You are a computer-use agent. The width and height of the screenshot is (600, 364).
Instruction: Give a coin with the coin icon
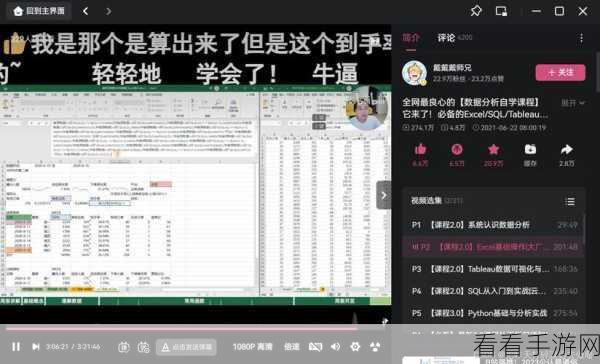coord(457,150)
